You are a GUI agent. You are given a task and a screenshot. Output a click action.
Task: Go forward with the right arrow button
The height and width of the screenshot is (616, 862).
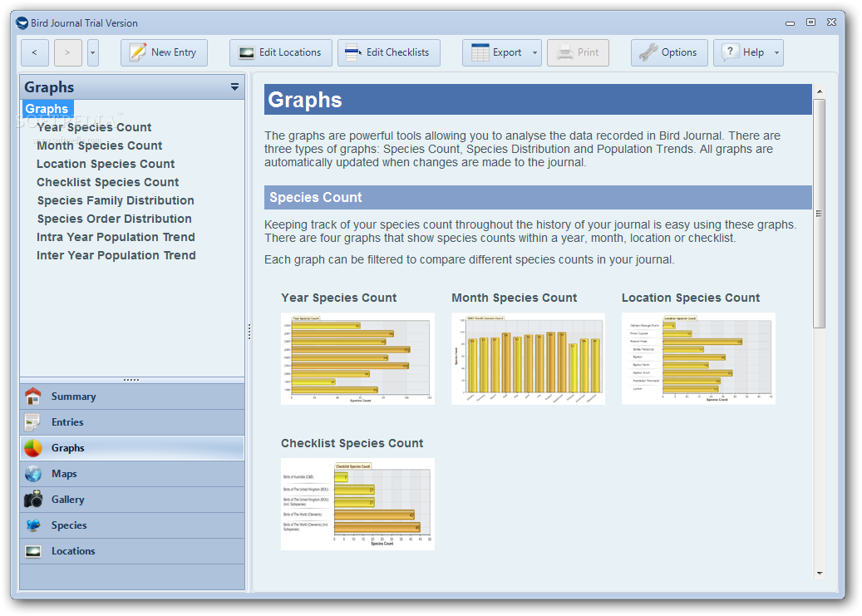pos(67,53)
